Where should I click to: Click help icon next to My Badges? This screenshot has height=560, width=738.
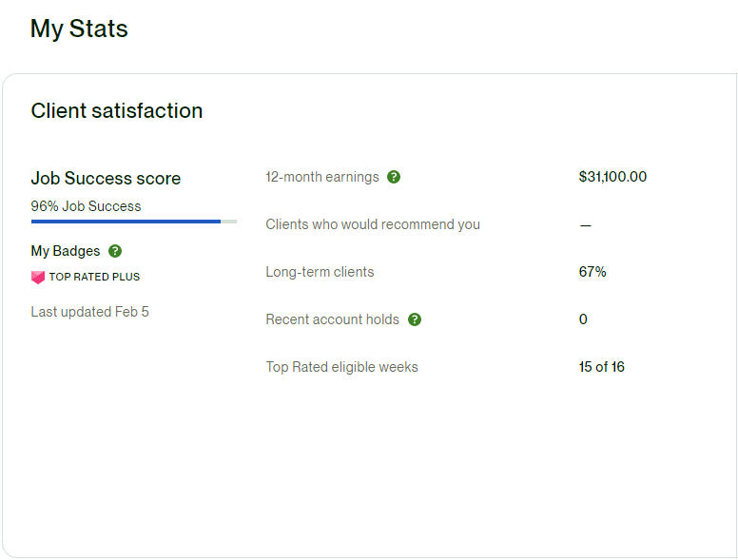(x=115, y=251)
